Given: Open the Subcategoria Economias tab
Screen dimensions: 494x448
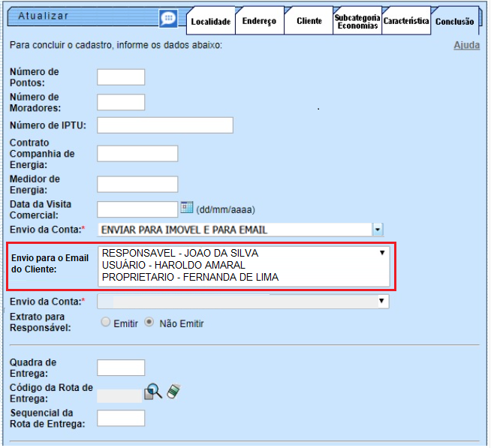Looking at the screenshot, I should click(x=357, y=22).
